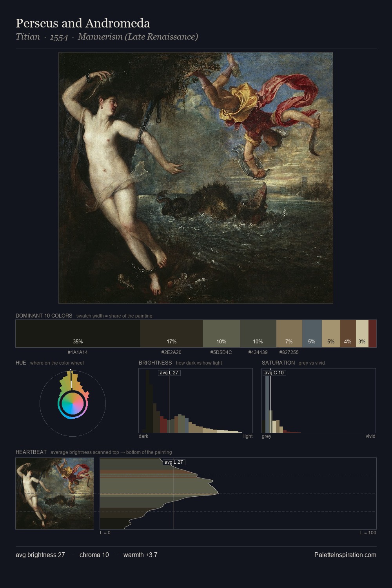The image size is (392, 588).
Task: Click the SATURATION section heading
Action: coord(278,363)
